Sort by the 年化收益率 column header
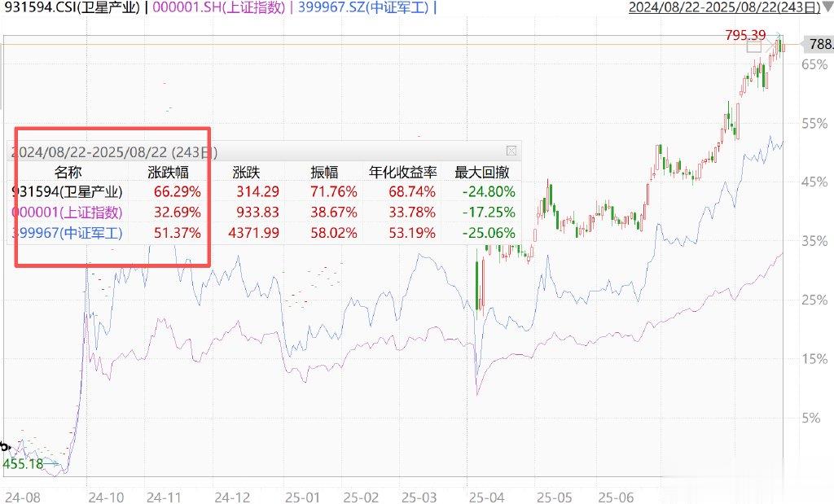Screen dimensions: 834x504 [x=402, y=173]
